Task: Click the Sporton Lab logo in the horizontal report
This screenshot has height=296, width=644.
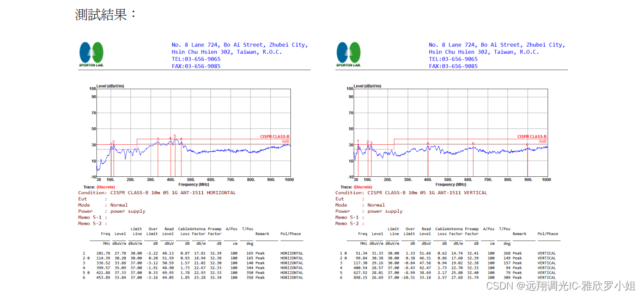Action: 91,54
